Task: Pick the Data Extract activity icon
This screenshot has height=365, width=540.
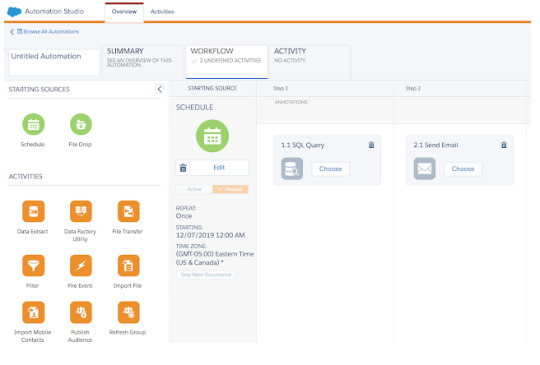Action: click(x=33, y=211)
